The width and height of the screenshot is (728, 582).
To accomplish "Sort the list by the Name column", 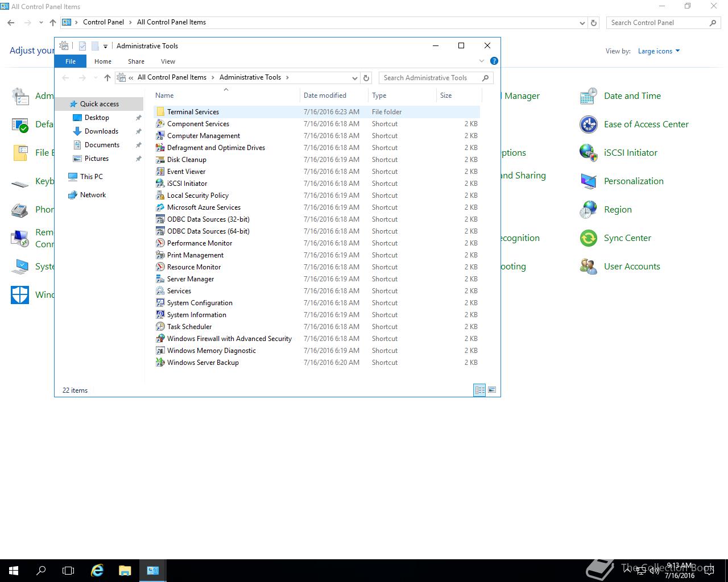I will 226,95.
